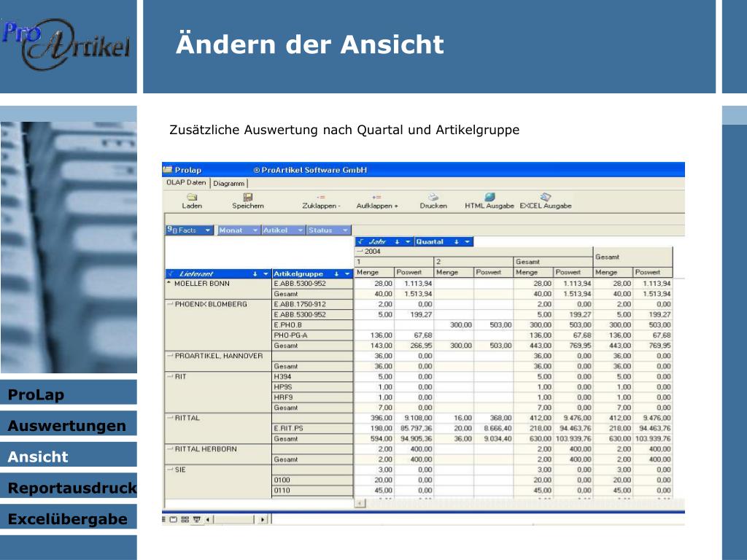Click the value 9.034,40
Image resolution: width=747 pixels, height=560 pixels.
point(498,438)
